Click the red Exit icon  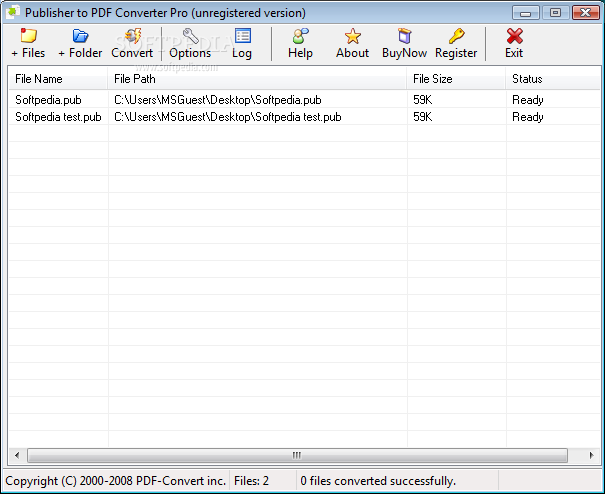(x=514, y=36)
